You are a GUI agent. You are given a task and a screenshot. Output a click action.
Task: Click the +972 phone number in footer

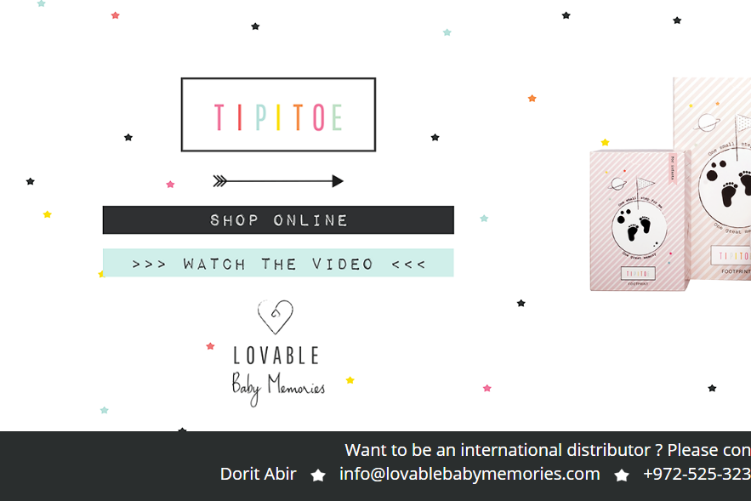tap(697, 474)
